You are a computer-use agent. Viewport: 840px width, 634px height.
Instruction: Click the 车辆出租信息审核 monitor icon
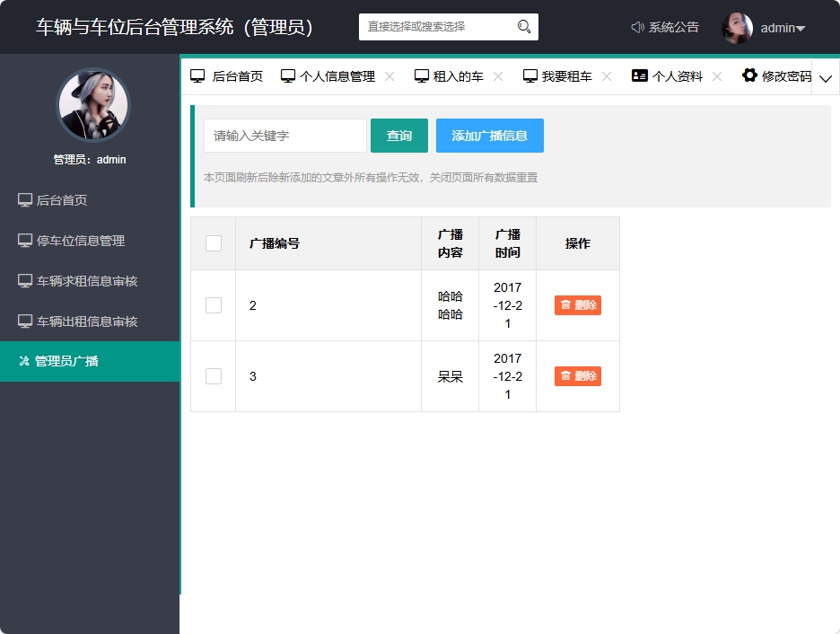pyautogui.click(x=24, y=321)
